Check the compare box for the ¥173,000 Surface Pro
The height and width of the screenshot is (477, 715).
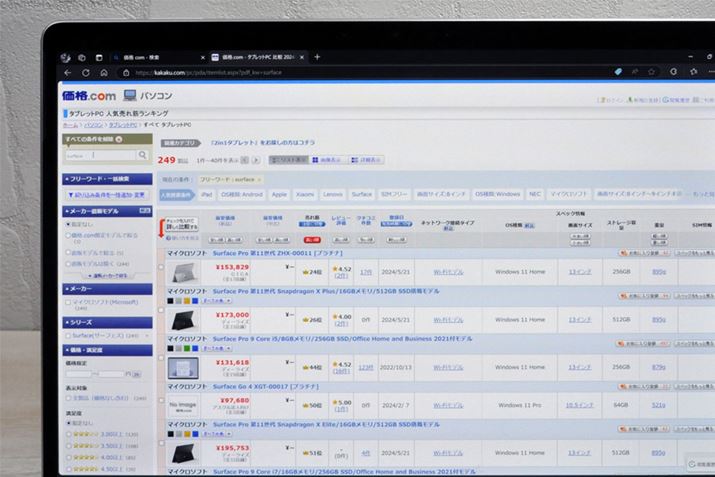(161, 310)
